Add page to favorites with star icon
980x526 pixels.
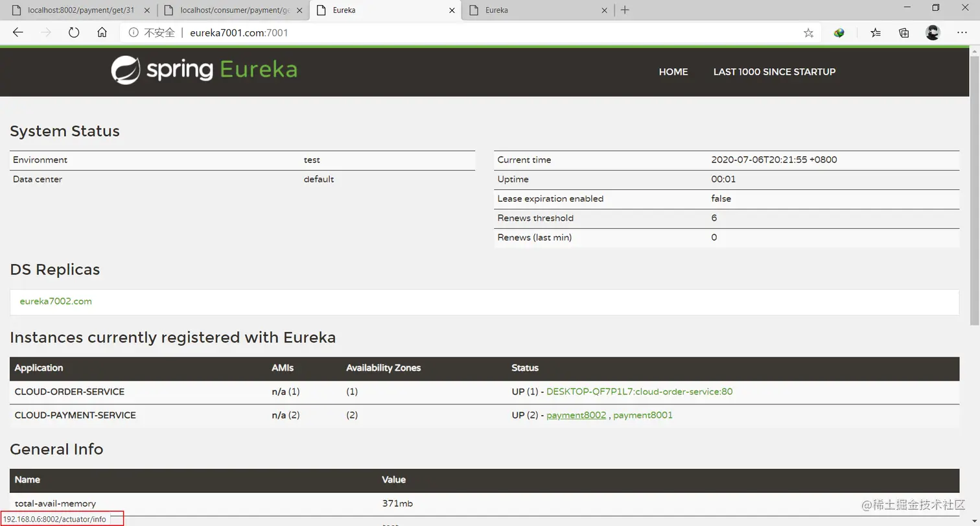click(x=808, y=33)
